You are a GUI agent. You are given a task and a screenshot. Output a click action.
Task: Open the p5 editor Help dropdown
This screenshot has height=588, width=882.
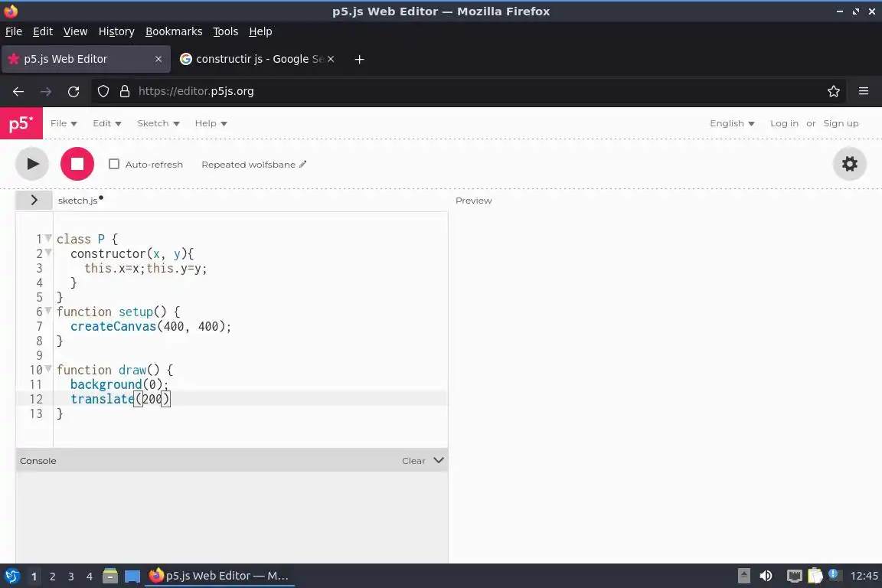pyautogui.click(x=211, y=123)
